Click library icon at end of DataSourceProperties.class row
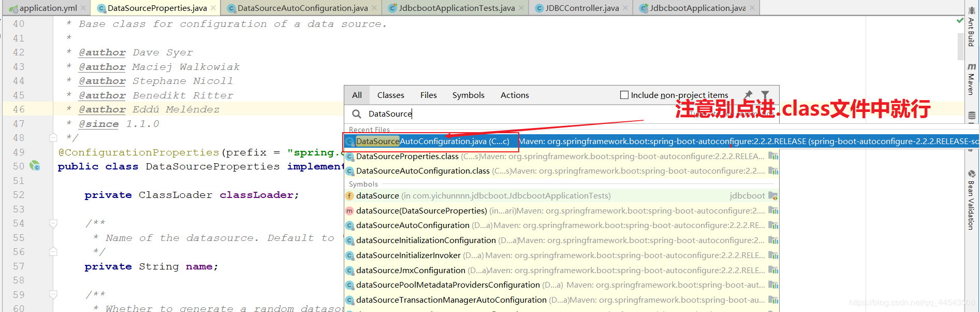This screenshot has width=980, height=312. (773, 156)
